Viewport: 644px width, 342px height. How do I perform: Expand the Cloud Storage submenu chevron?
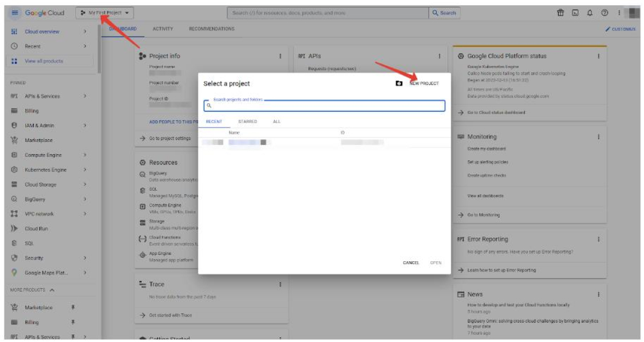[85, 184]
